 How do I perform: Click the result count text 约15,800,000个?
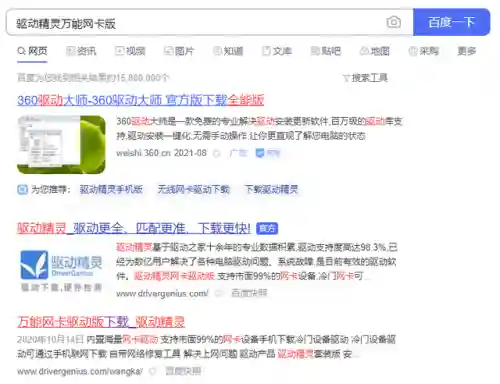click(x=138, y=78)
